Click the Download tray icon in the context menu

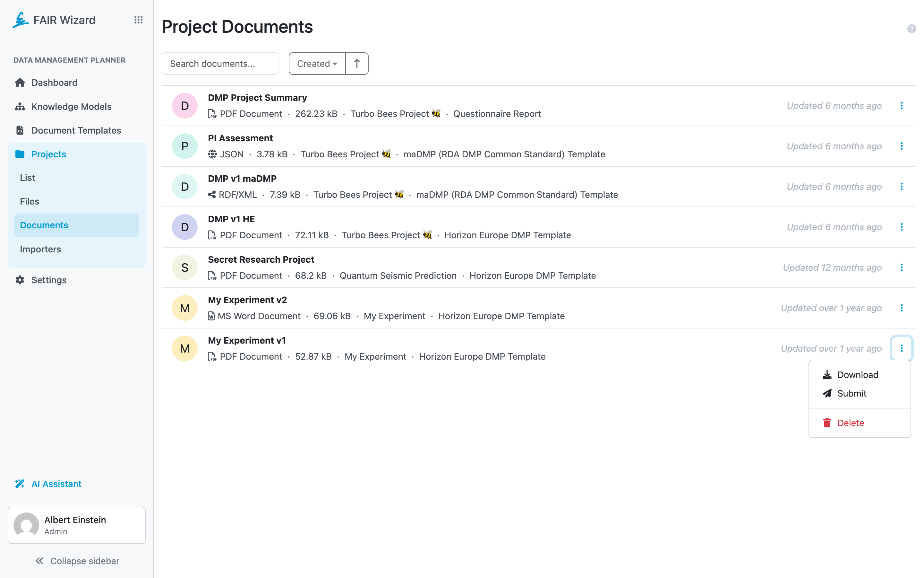pos(827,375)
